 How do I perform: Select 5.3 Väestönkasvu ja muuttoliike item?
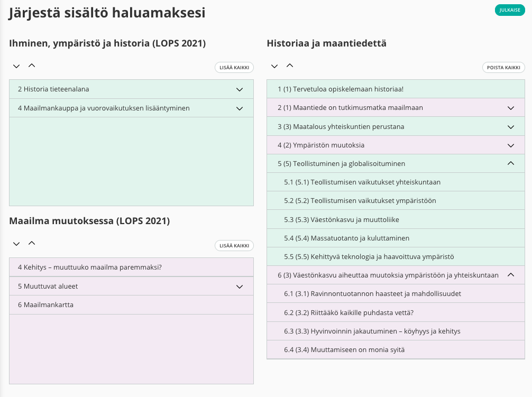(341, 219)
